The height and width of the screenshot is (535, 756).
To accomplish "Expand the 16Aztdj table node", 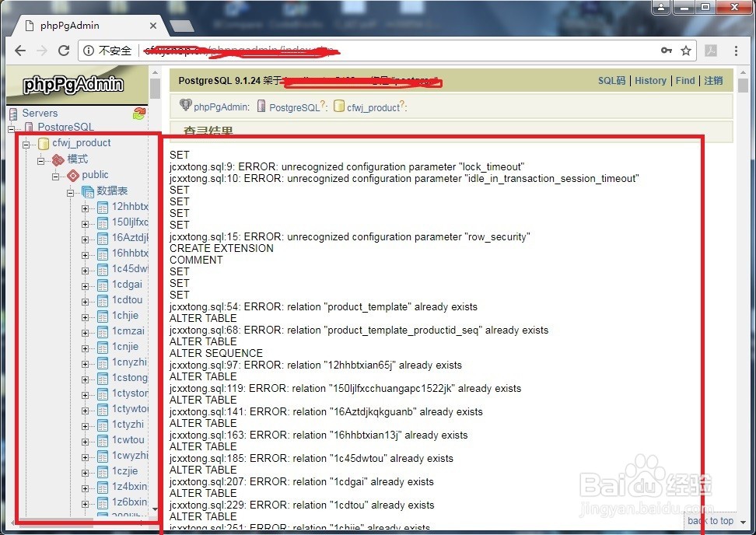I will 85,240.
